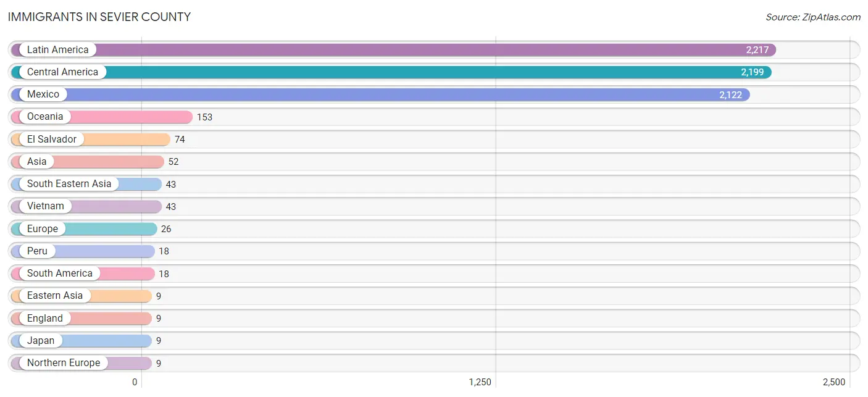Click the Europe bar label
The height and width of the screenshot is (397, 868).
click(x=43, y=228)
